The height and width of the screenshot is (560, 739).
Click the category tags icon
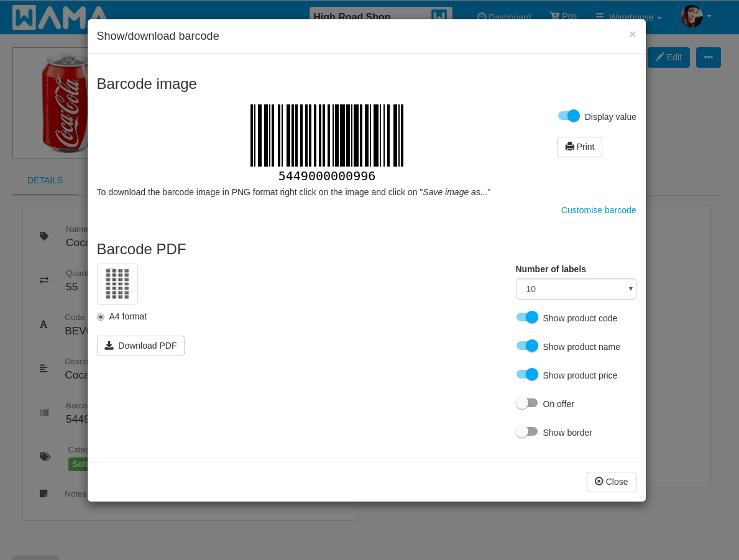45,457
